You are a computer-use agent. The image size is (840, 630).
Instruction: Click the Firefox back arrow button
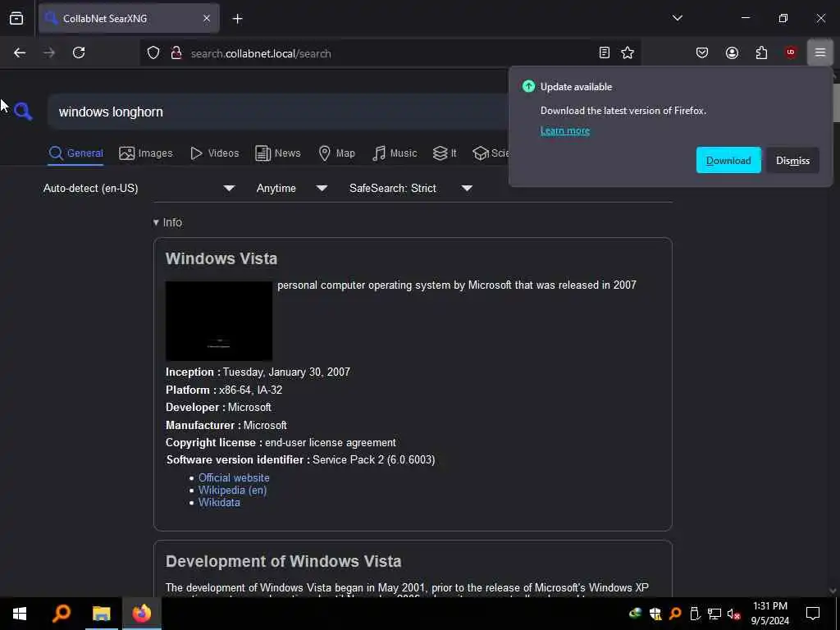point(20,52)
